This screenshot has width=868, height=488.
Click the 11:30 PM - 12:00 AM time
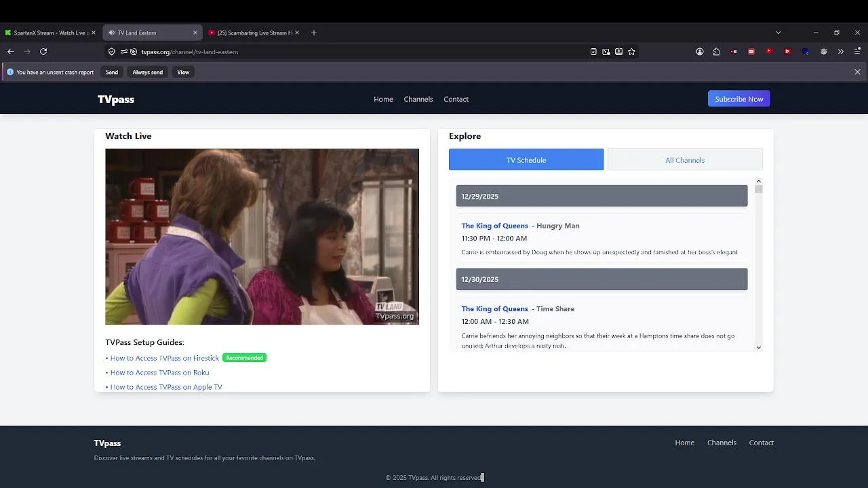click(x=494, y=239)
